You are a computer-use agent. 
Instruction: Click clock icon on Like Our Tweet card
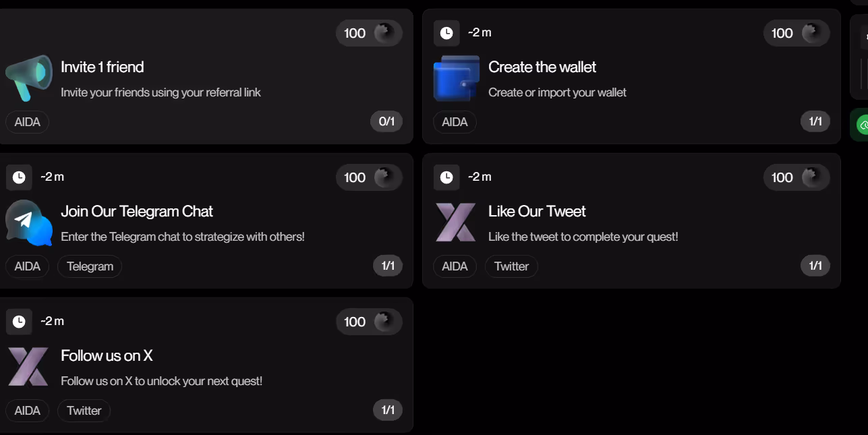click(446, 177)
